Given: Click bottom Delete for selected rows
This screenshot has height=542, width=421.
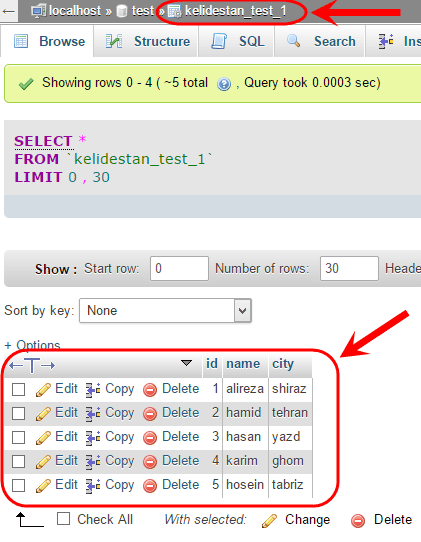Looking at the screenshot, I should tap(393, 520).
